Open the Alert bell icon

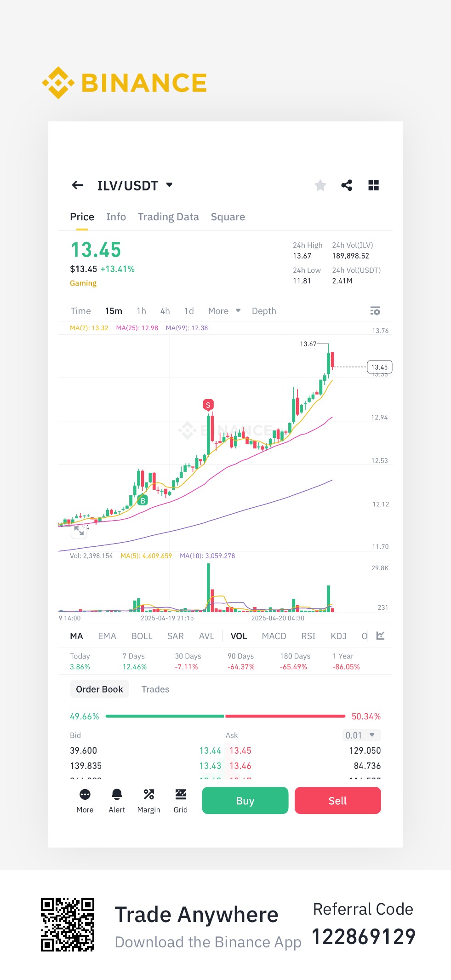[x=117, y=800]
